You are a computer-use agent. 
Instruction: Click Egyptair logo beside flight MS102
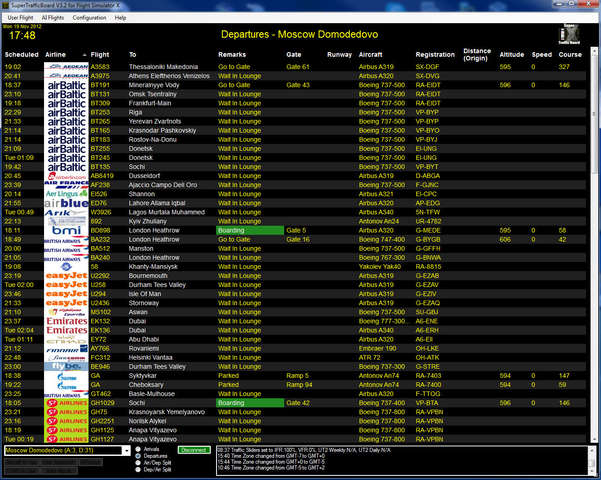point(66,312)
